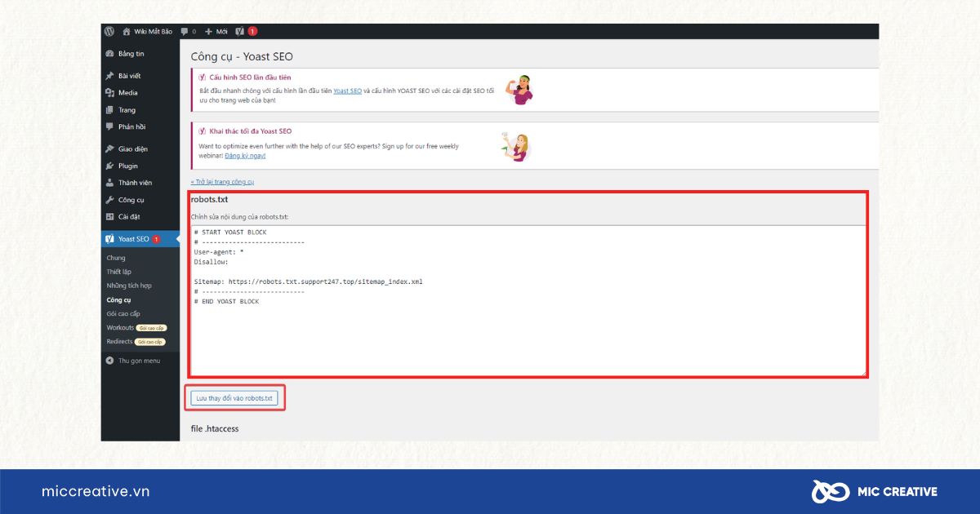Follow the Yoast SEO link in first notice
Viewport: 980px width, 514px height.
click(347, 91)
